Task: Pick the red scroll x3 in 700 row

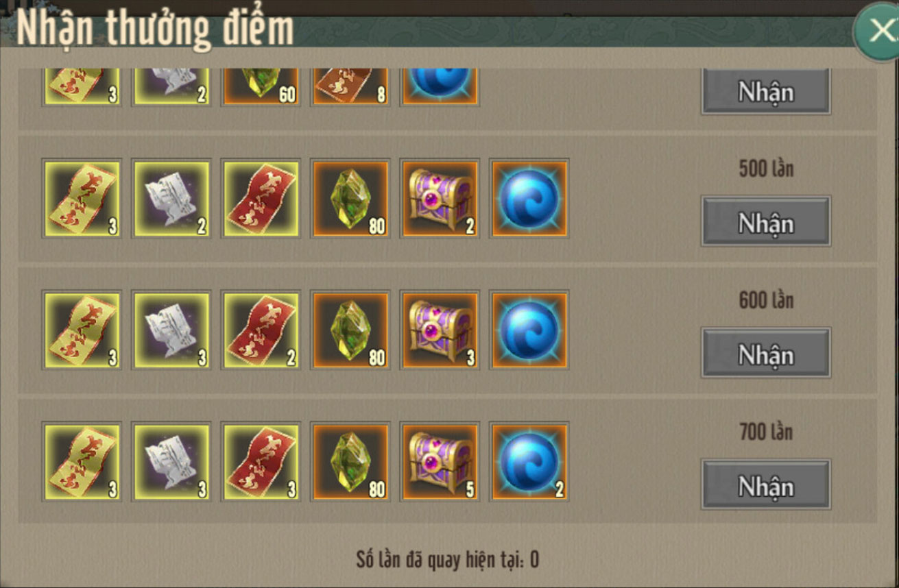Action: click(261, 462)
